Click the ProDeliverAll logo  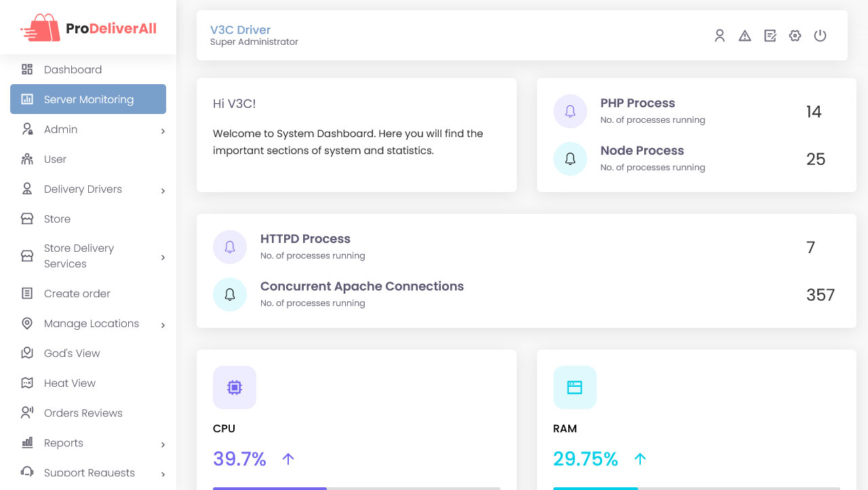[x=88, y=28]
